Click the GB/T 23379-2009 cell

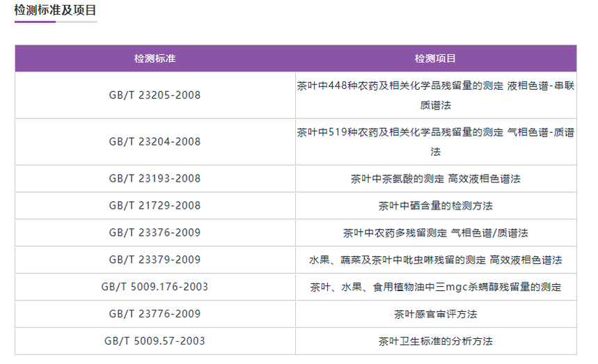[155, 260]
